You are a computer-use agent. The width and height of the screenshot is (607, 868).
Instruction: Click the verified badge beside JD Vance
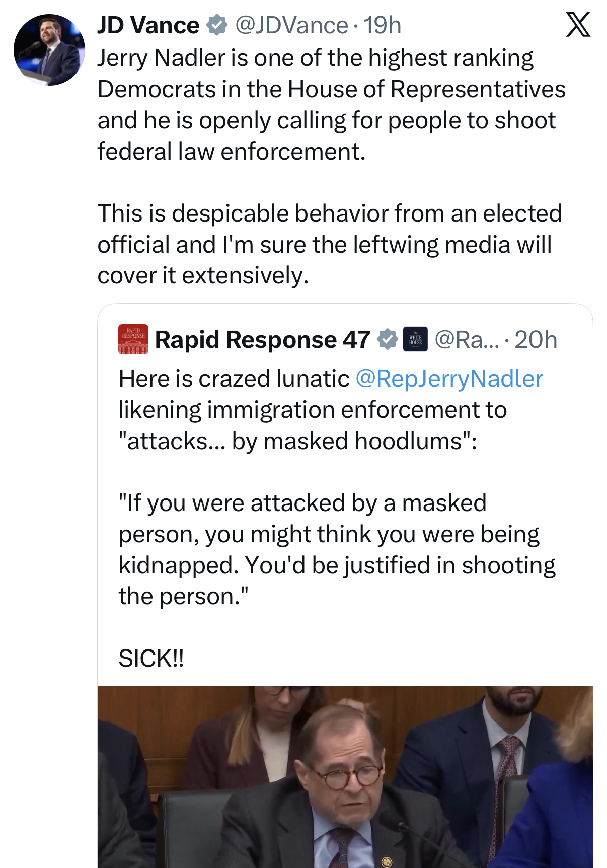[217, 25]
